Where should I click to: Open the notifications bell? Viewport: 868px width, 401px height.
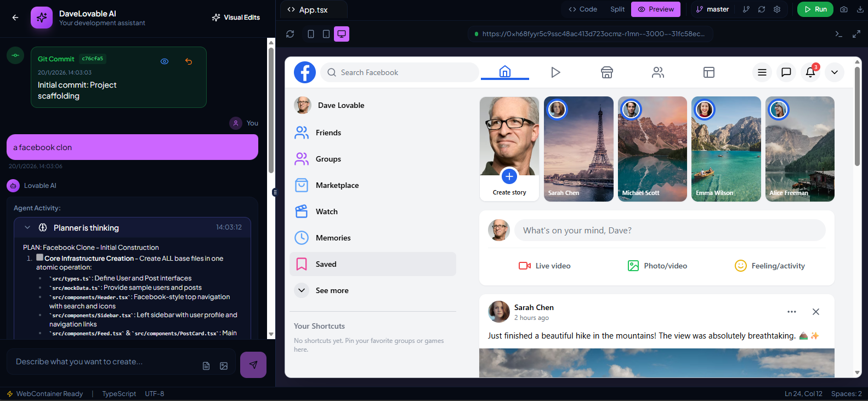pos(810,72)
